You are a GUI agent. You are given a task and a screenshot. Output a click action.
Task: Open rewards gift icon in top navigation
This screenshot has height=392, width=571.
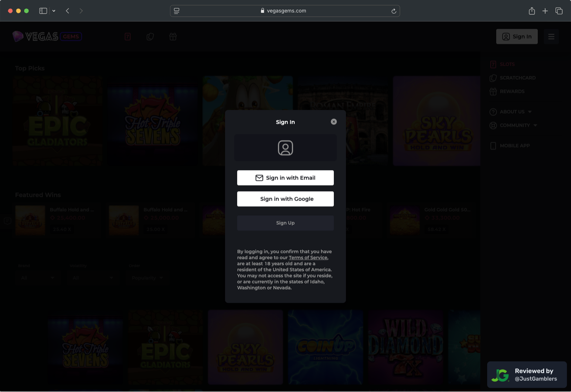(173, 37)
